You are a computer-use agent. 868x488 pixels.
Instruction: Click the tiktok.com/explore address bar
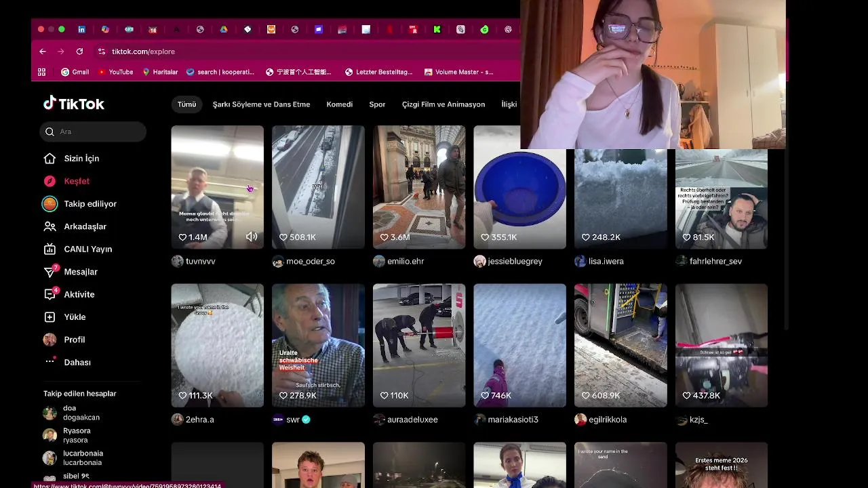[x=143, y=52]
